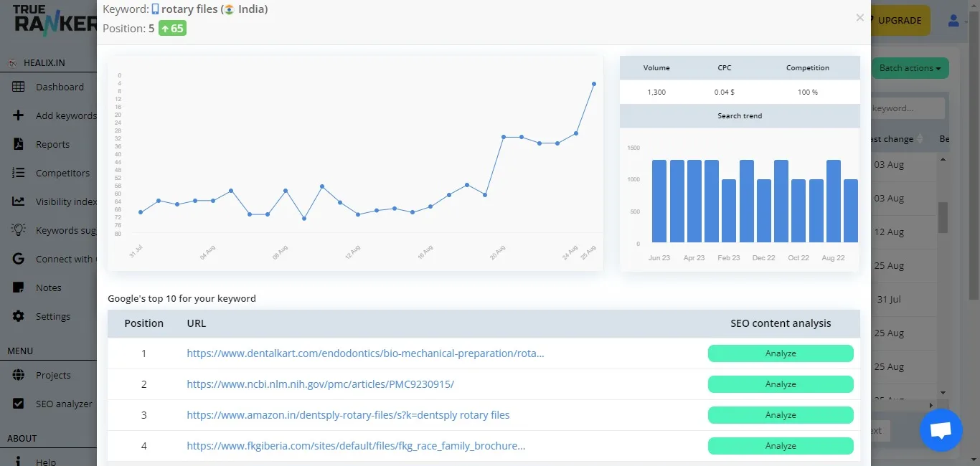
Task: Click the Notes sticky-note icon
Action: pos(19,287)
